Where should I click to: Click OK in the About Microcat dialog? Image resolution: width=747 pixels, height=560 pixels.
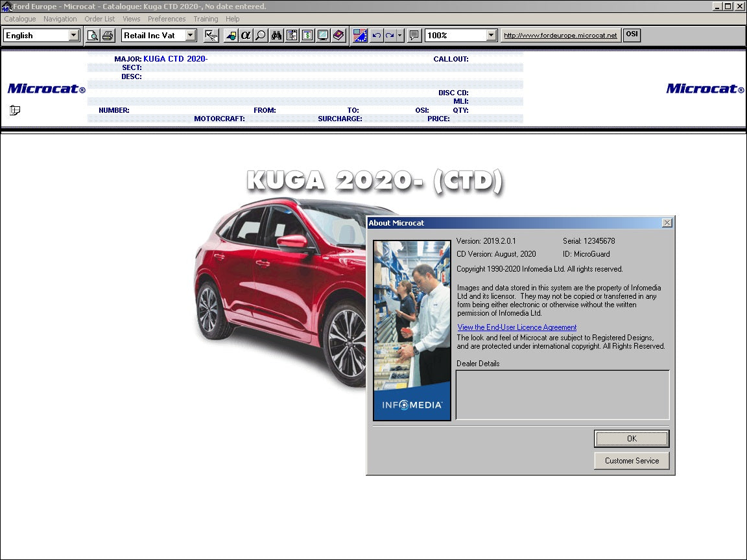[631, 439]
